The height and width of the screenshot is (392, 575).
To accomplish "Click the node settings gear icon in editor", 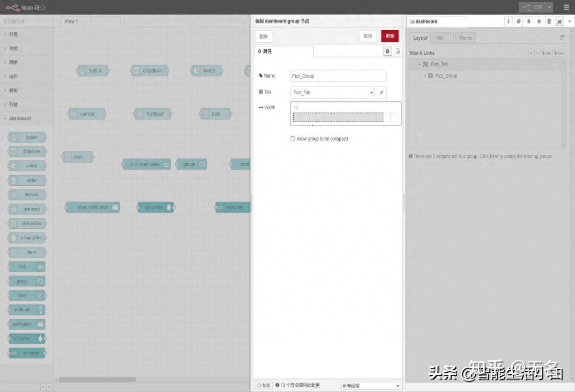I will (x=388, y=51).
